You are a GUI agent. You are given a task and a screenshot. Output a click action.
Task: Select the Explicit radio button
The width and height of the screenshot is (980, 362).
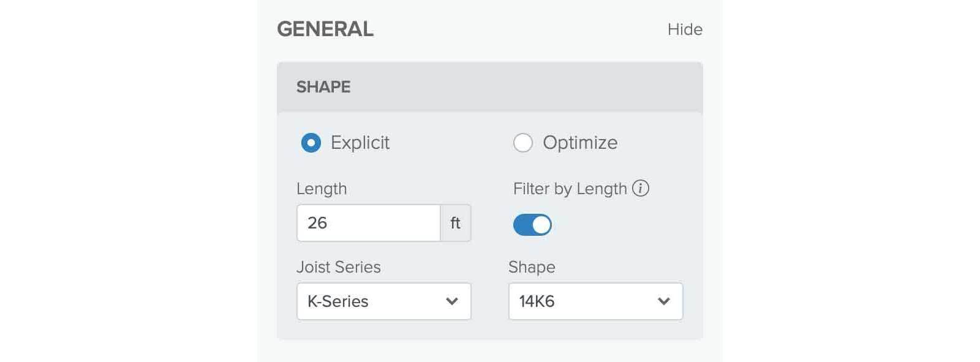311,143
